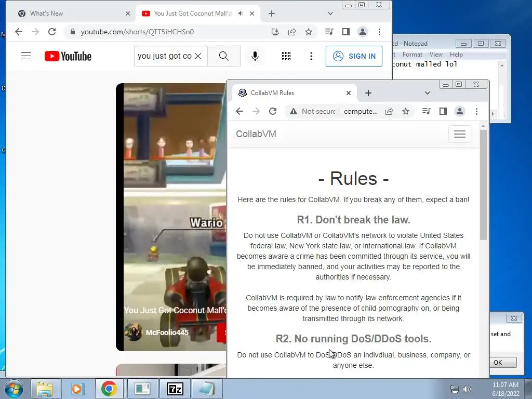Click the scroll-up arrow on the CollabVM page

pos(484,126)
